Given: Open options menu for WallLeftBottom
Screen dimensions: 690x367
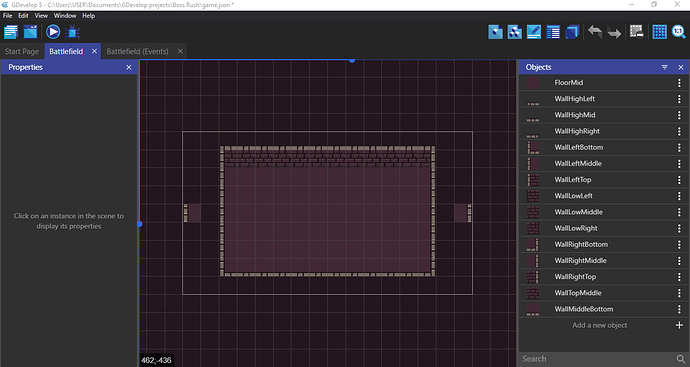Looking at the screenshot, I should point(679,147).
